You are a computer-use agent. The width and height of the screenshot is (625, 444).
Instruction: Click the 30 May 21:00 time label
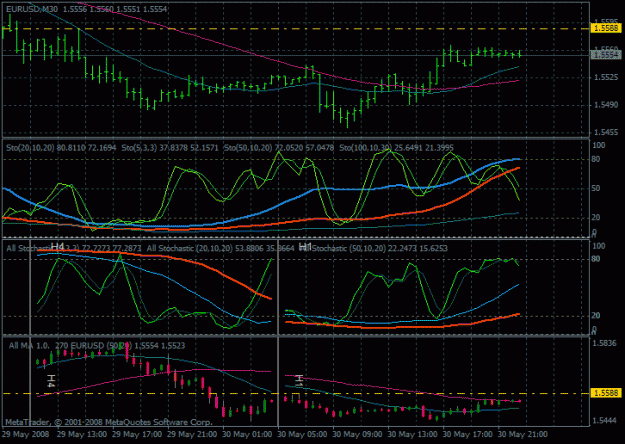tap(523, 434)
